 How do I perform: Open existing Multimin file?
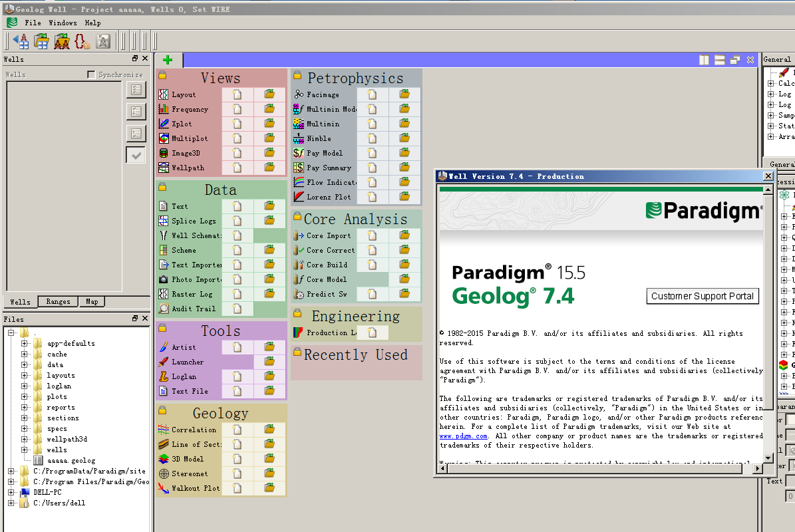[404, 124]
